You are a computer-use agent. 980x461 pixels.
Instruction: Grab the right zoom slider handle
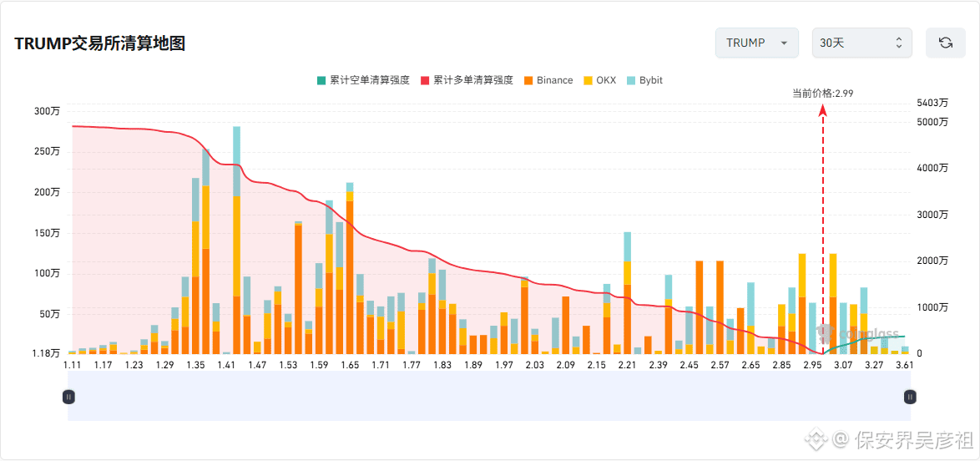(910, 396)
